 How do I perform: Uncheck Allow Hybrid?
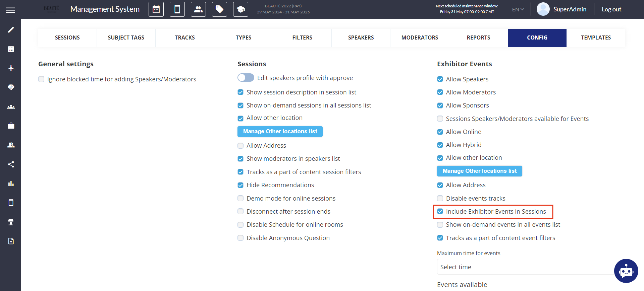pyautogui.click(x=440, y=145)
